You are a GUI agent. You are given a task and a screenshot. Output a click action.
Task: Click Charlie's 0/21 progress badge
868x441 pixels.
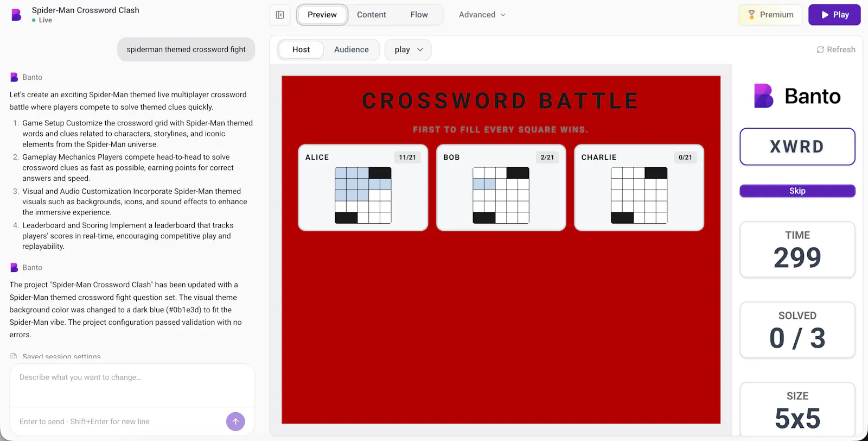coord(685,157)
